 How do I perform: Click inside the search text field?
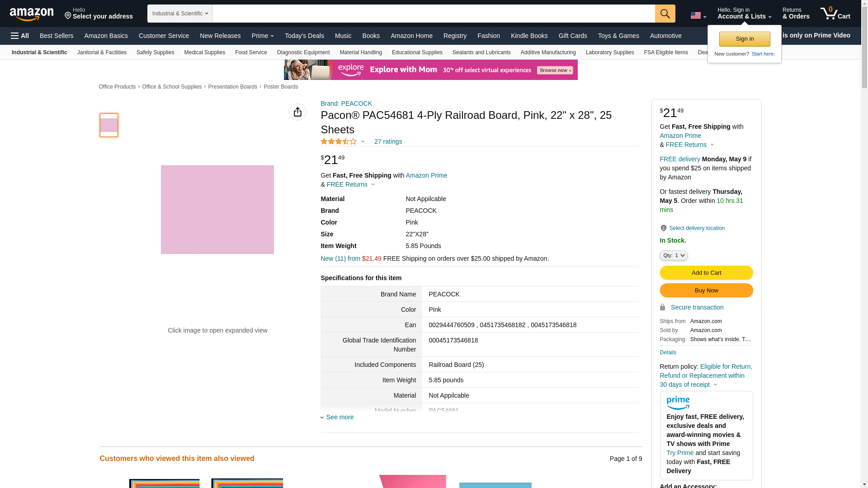pos(433,14)
